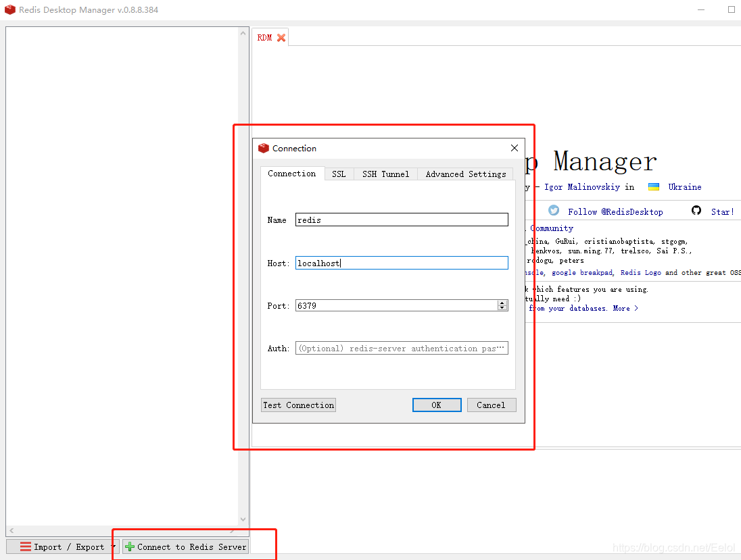The width and height of the screenshot is (741, 560).
Task: Click scroll up arrow in connections panel
Action: pyautogui.click(x=243, y=34)
